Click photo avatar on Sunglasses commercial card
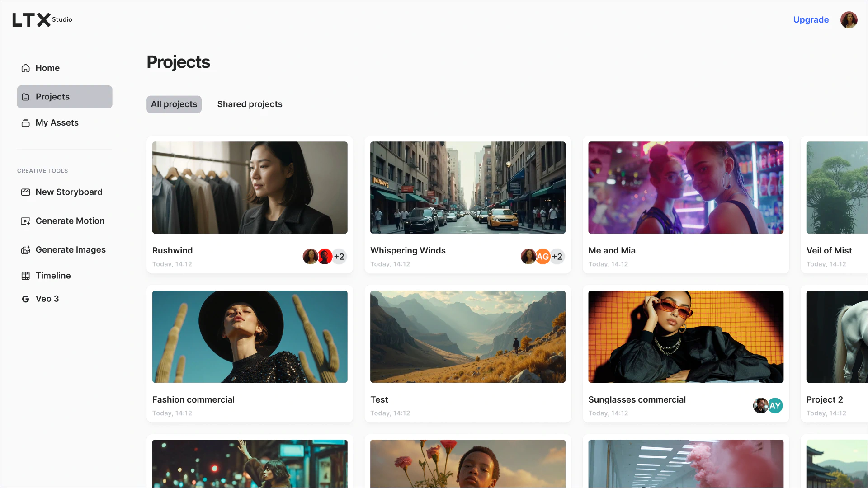The width and height of the screenshot is (868, 488). click(760, 406)
